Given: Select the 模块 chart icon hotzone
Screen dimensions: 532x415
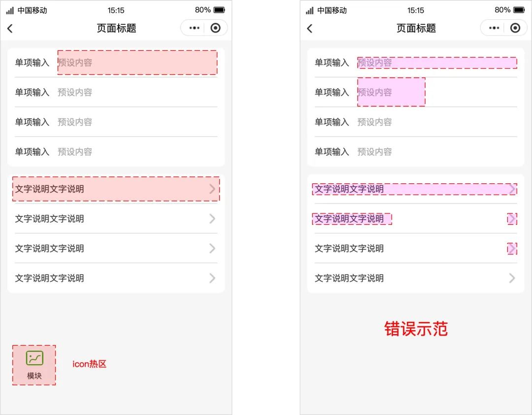Looking at the screenshot, I should (x=33, y=365).
